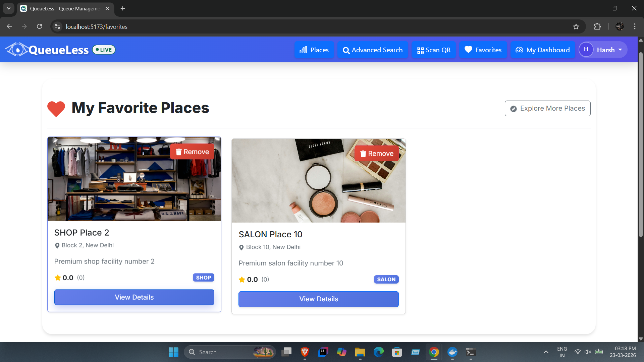Image resolution: width=644 pixels, height=362 pixels.
Task: Open a new browser tab
Action: coord(123,8)
